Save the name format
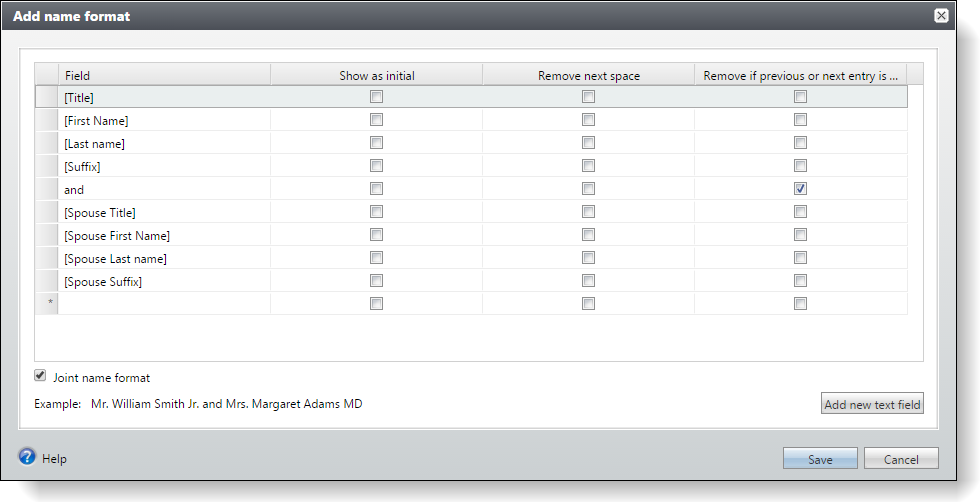The height and width of the screenshot is (502, 980). [x=820, y=459]
